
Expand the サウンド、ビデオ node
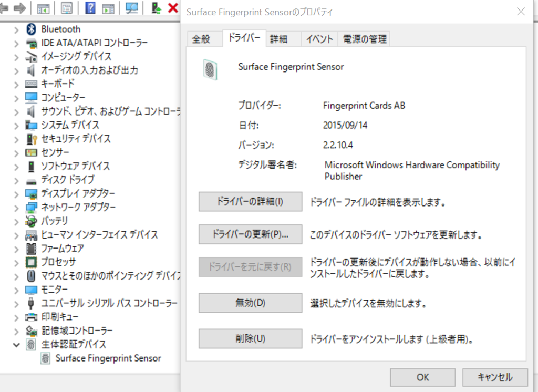tap(16, 112)
